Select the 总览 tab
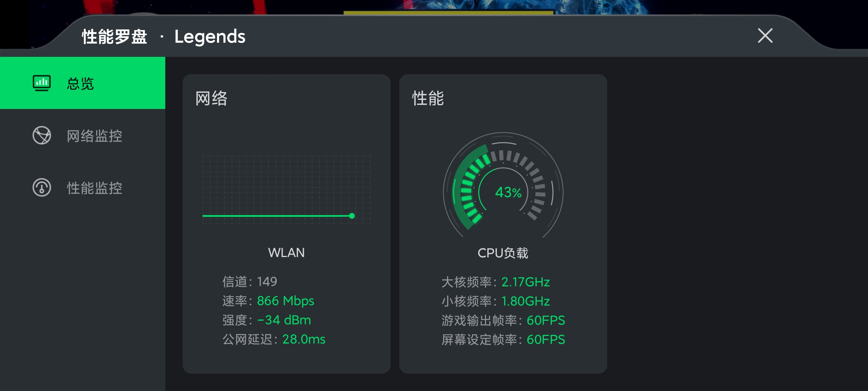This screenshot has height=391, width=868. click(x=82, y=83)
